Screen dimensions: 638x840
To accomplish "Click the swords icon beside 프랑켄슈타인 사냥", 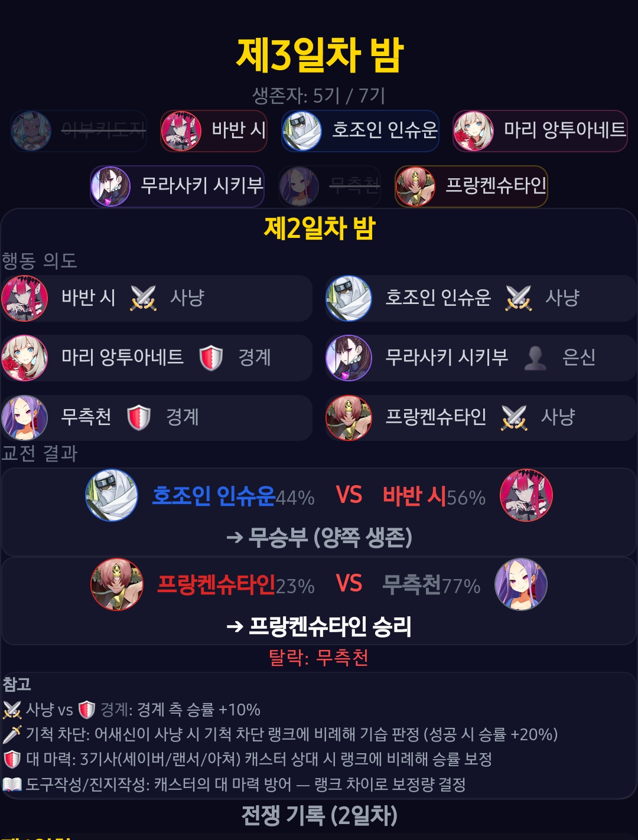I will coord(514,417).
